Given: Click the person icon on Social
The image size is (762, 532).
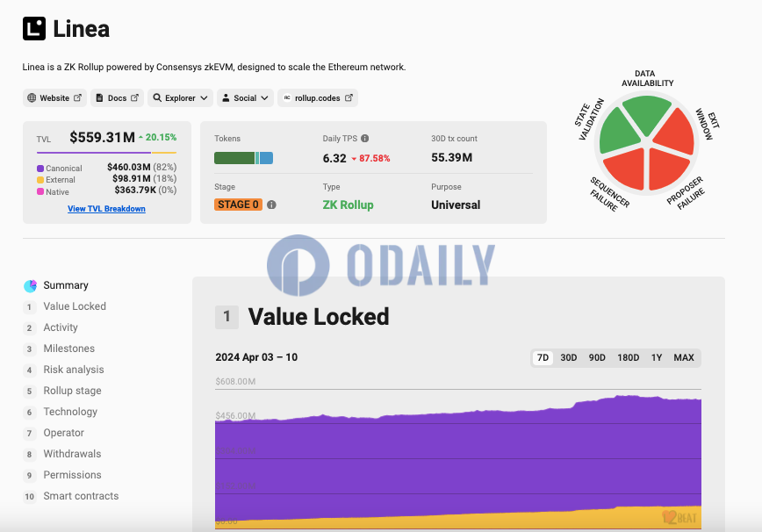Looking at the screenshot, I should [x=226, y=97].
